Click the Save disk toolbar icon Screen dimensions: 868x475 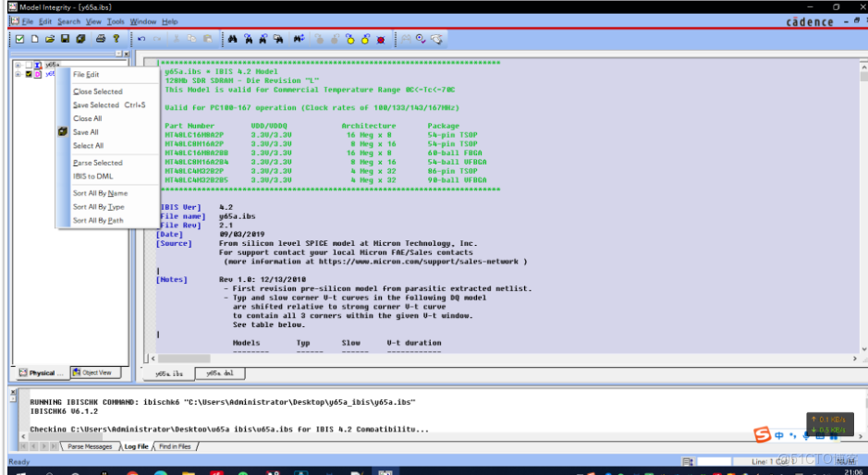[66, 39]
